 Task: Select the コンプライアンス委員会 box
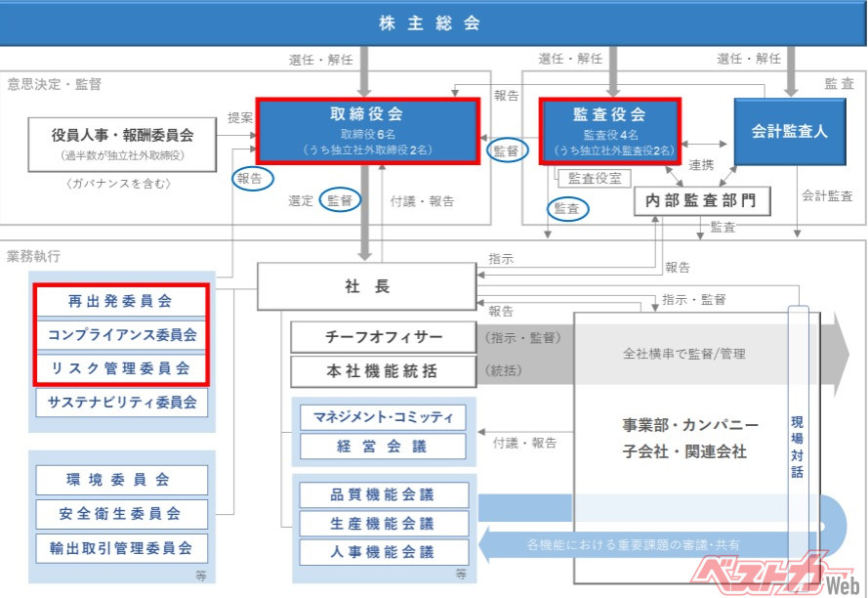pos(122,334)
